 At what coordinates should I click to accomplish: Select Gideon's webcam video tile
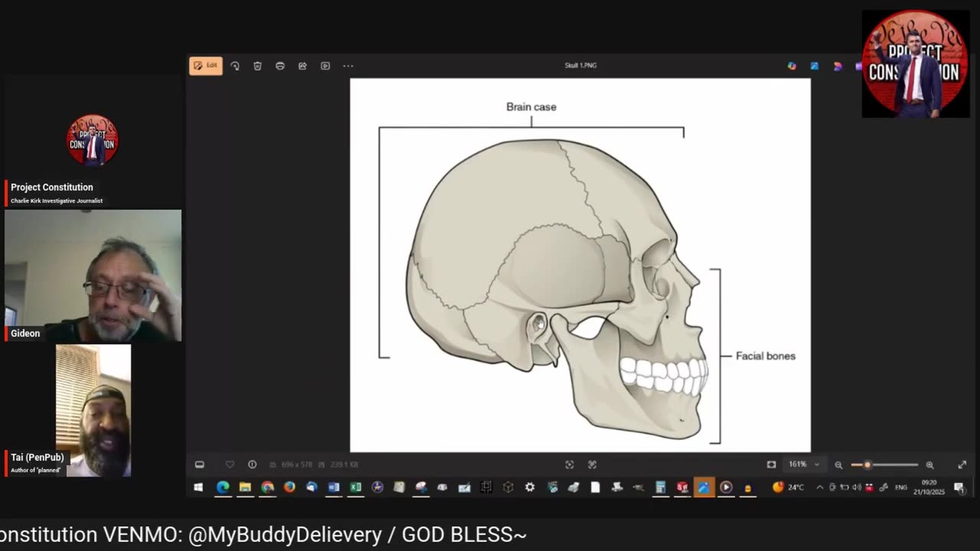pos(93,275)
